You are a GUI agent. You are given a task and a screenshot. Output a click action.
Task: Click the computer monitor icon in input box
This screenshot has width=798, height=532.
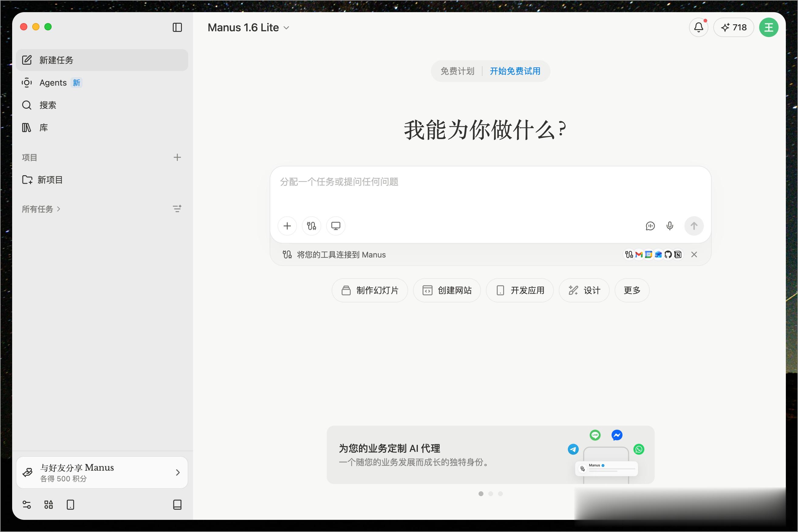(336, 226)
